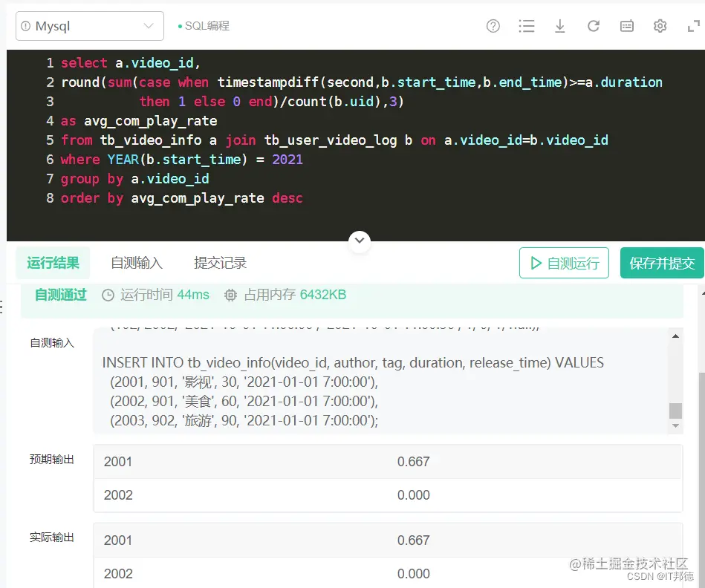The width and height of the screenshot is (705, 588).
Task: Open the help question mark icon
Action: [493, 26]
